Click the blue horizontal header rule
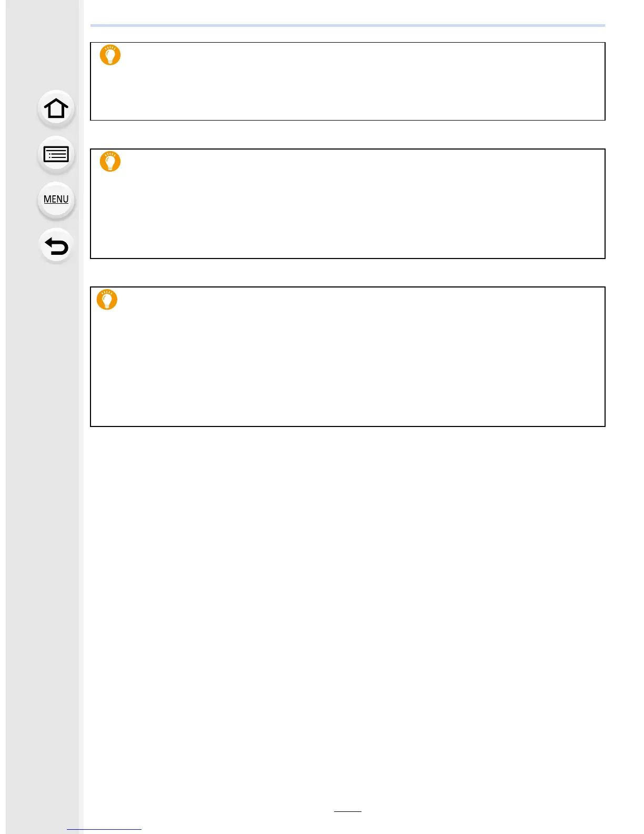Viewport: 644px width, 834px height. 348,25
